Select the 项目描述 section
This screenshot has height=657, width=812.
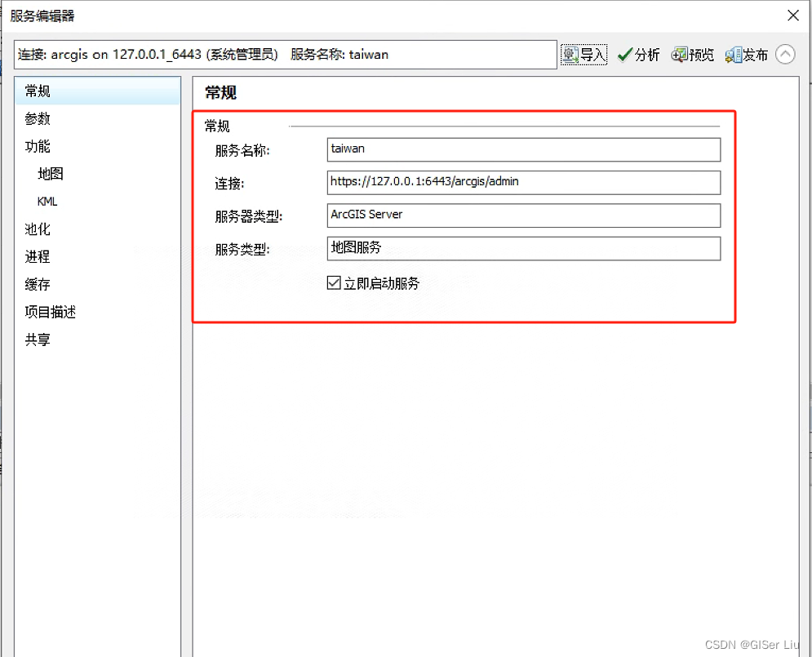(49, 312)
